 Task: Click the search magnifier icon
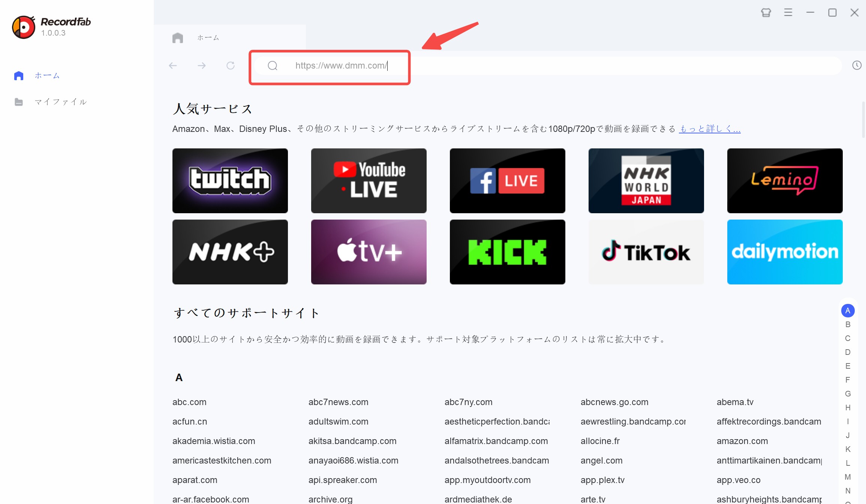pyautogui.click(x=273, y=66)
